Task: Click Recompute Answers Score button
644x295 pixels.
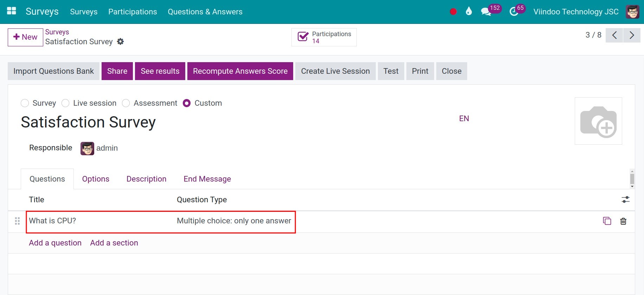Action: (x=240, y=71)
